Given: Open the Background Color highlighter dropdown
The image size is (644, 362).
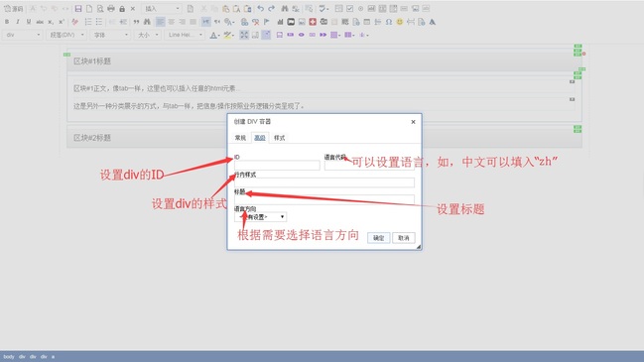Looking at the screenshot, I should click(x=229, y=35).
